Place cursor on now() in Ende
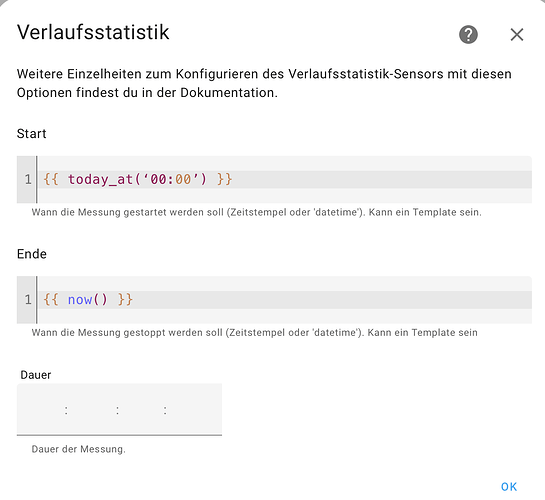 click(88, 300)
